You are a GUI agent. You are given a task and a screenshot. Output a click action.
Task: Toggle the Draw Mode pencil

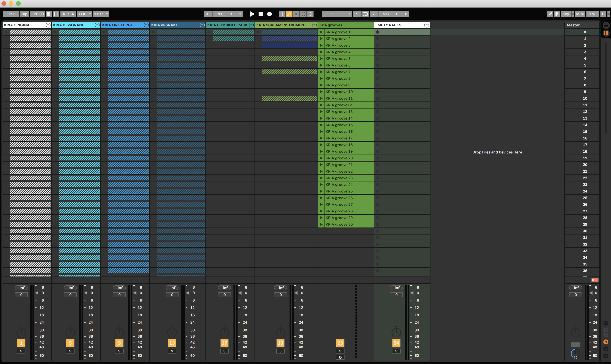click(550, 14)
